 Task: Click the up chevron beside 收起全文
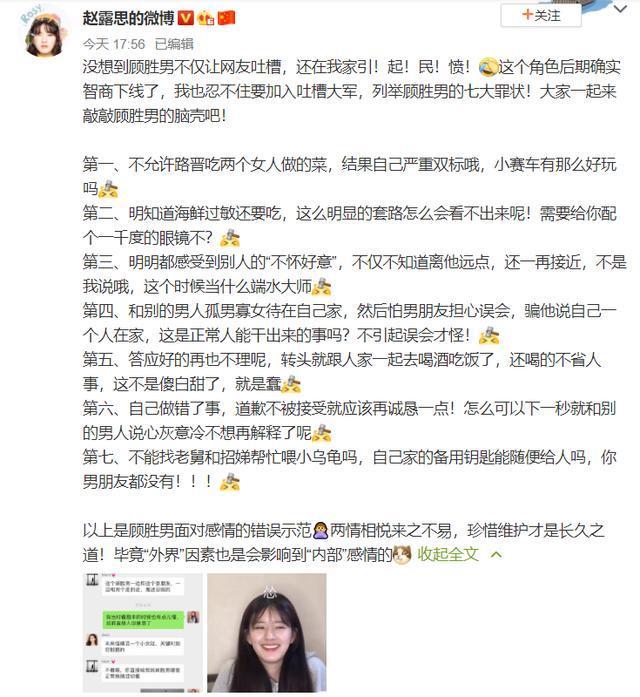click(x=496, y=555)
